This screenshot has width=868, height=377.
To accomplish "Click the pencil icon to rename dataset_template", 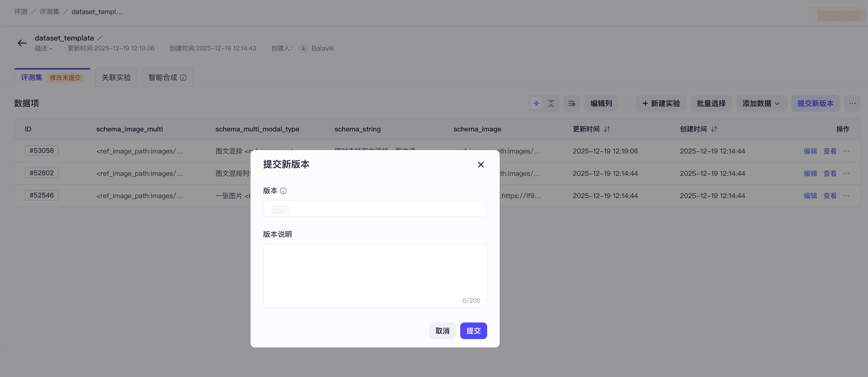I will click(100, 38).
